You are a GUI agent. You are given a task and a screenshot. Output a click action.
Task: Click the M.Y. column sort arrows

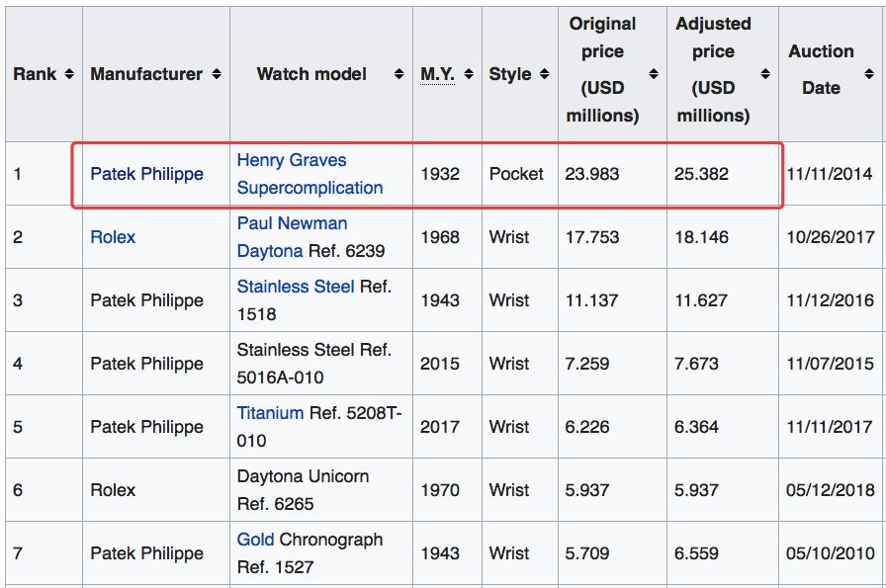point(469,74)
